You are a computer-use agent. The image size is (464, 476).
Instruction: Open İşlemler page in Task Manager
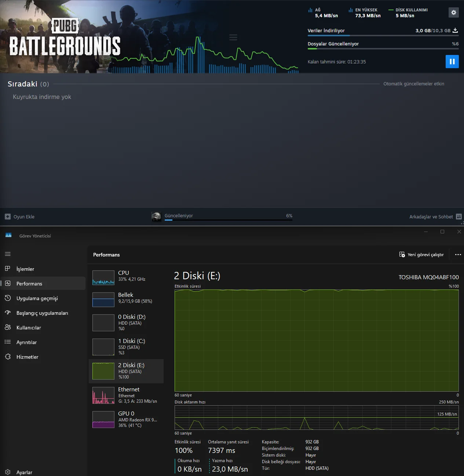coord(43,269)
